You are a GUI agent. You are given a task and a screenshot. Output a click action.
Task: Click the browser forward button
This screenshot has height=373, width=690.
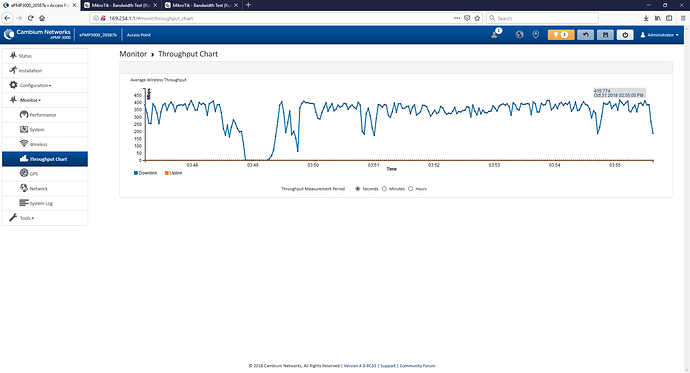pos(19,18)
